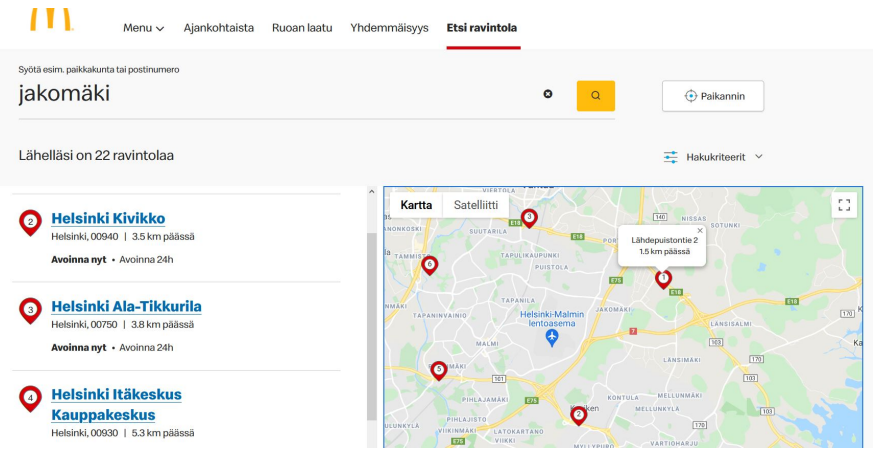Go to Ajankohtaista page
The width and height of the screenshot is (873, 472).
219,28
